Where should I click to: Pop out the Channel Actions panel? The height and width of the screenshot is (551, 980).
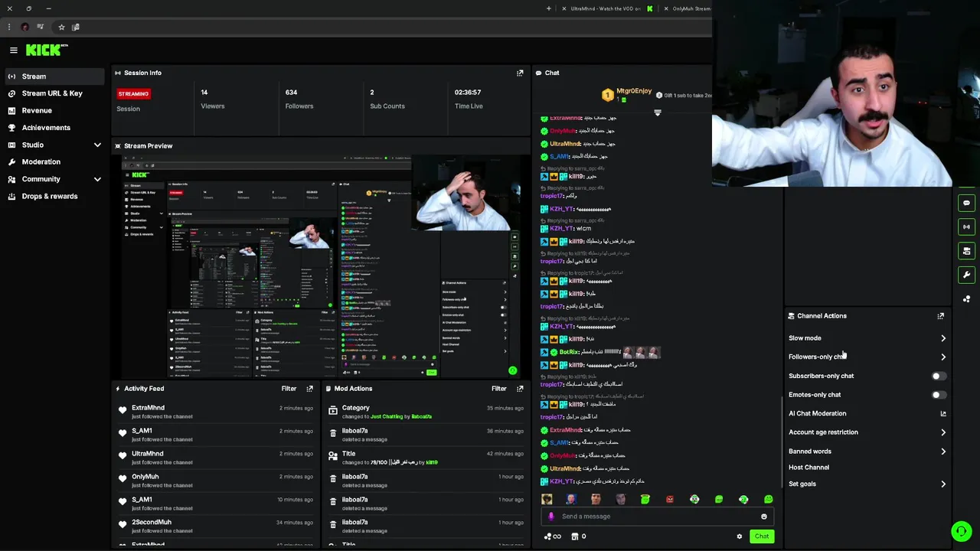point(940,315)
